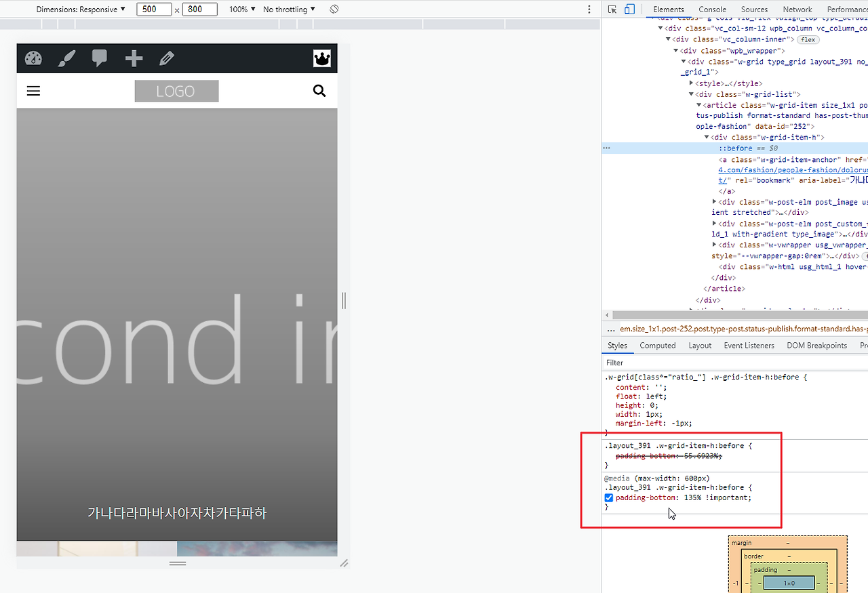Open the WordPress dashboard gauge icon
The image size is (868, 593).
(33, 59)
